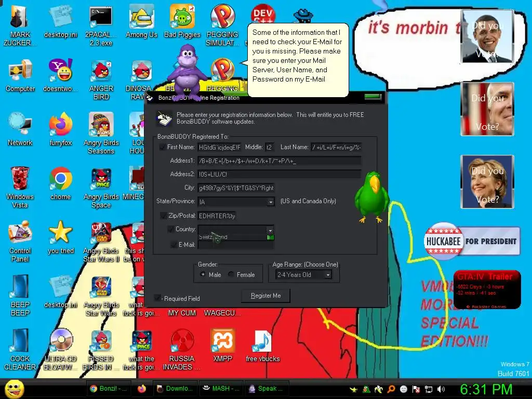Click the E-Mail input field

[x=236, y=245]
